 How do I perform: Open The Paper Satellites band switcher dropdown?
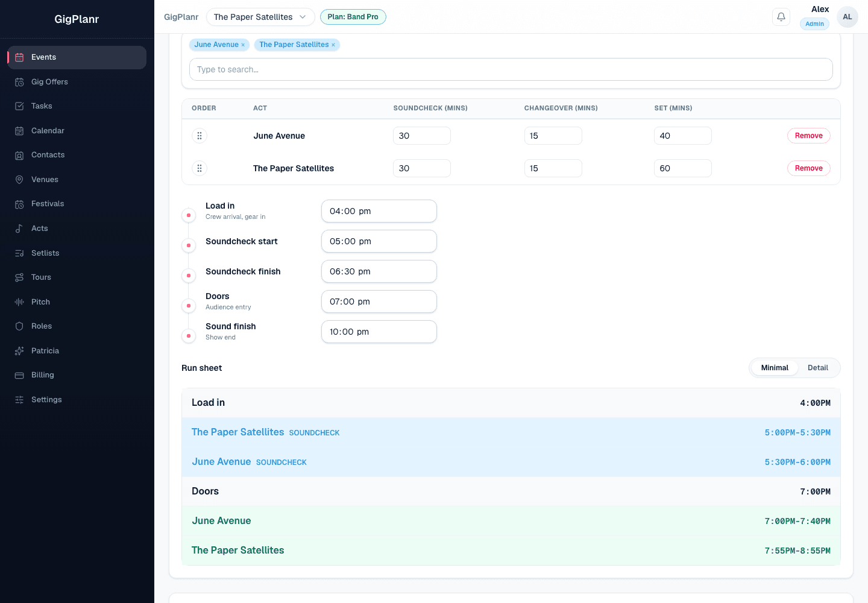pyautogui.click(x=260, y=17)
